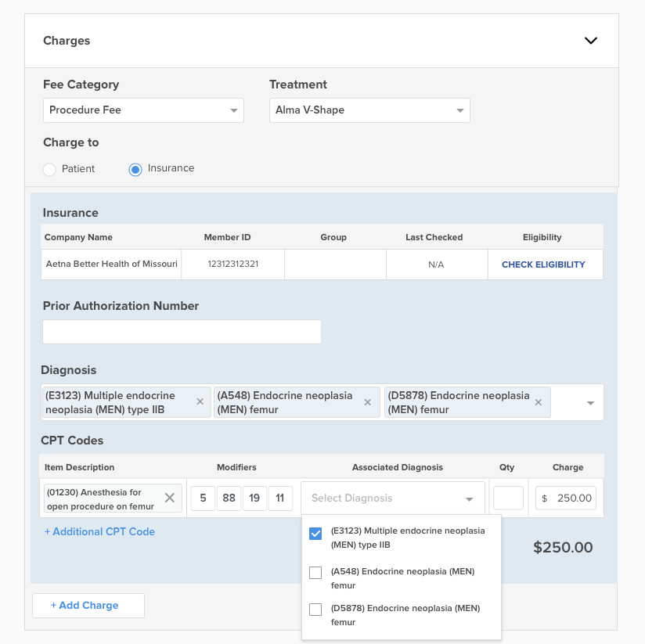The width and height of the screenshot is (645, 644).
Task: Edit the modifier field showing 88
Action: point(229,498)
